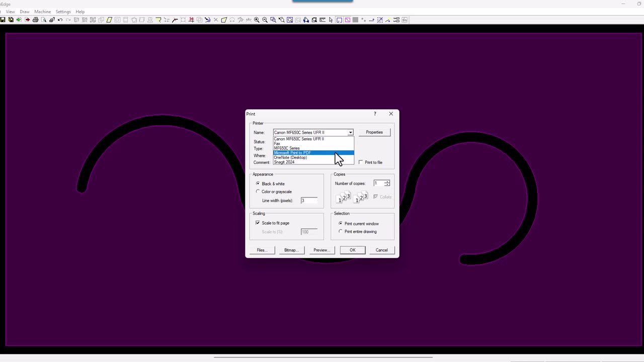Click the Save floppy disk toolbar icon

pos(3,20)
